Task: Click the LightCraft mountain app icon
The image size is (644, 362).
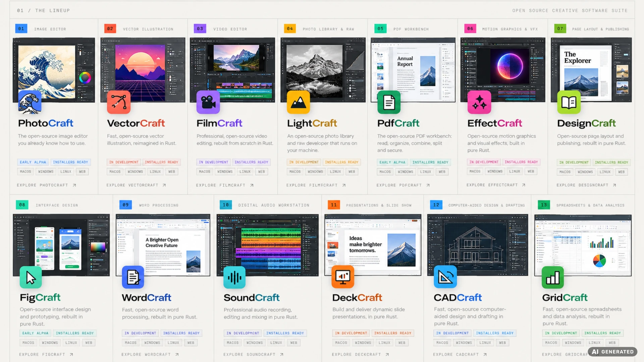Action: 299,102
